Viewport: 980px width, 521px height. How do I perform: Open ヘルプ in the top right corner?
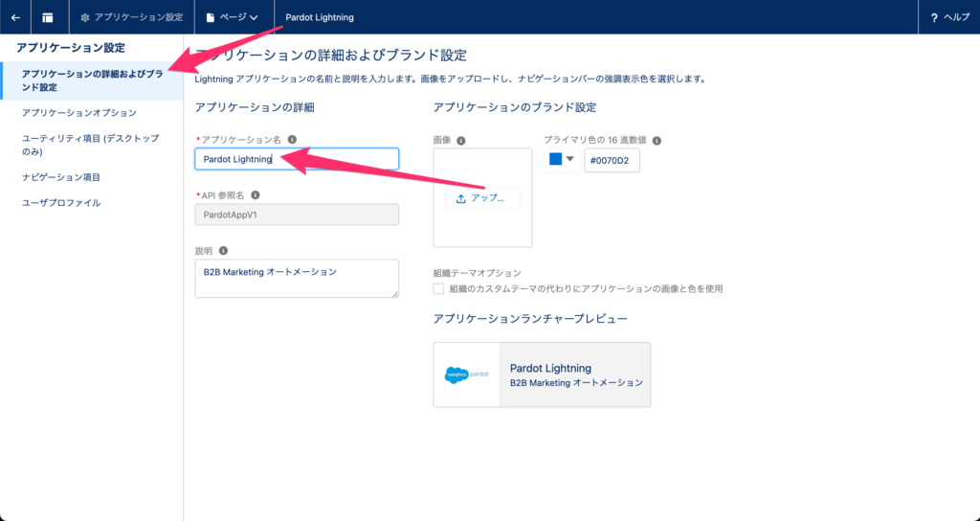coord(949,17)
